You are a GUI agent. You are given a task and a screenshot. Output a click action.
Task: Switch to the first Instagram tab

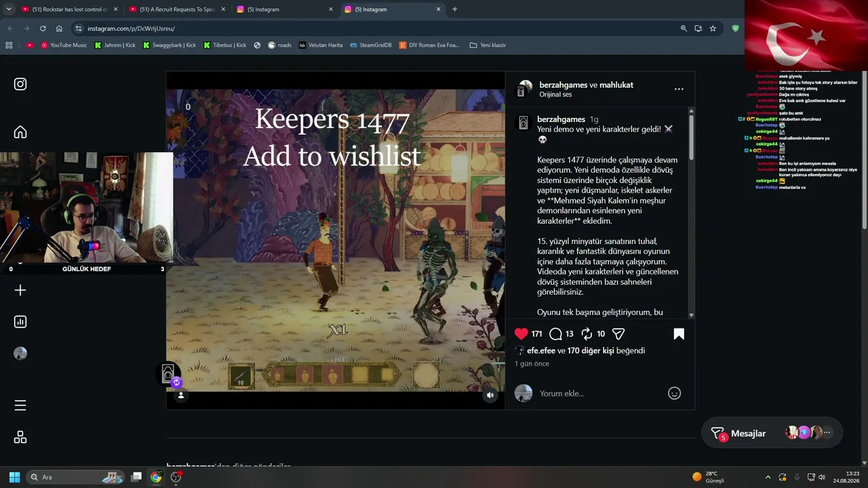point(285,9)
